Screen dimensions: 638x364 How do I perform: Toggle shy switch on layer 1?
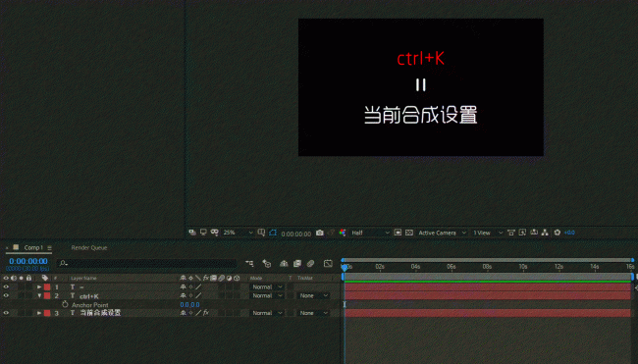(x=184, y=287)
